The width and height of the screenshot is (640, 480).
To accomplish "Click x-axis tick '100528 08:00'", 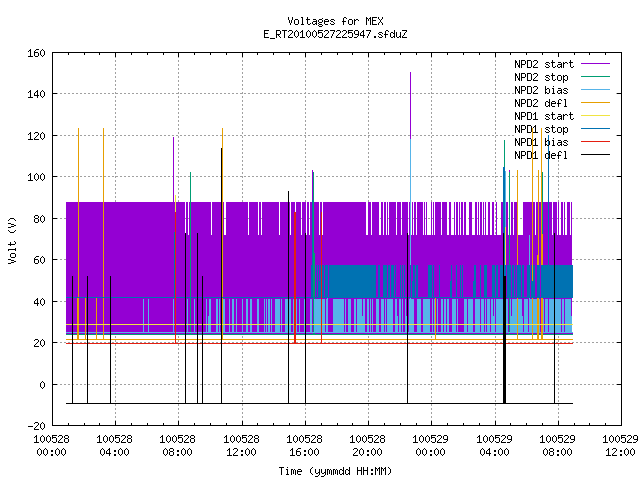I will click(178, 446).
